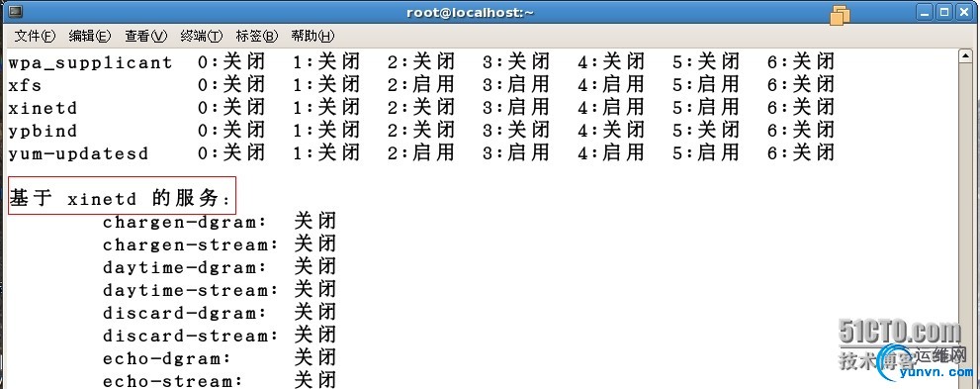Open the 终端(T) menu
The width and height of the screenshot is (980, 389).
click(x=202, y=37)
